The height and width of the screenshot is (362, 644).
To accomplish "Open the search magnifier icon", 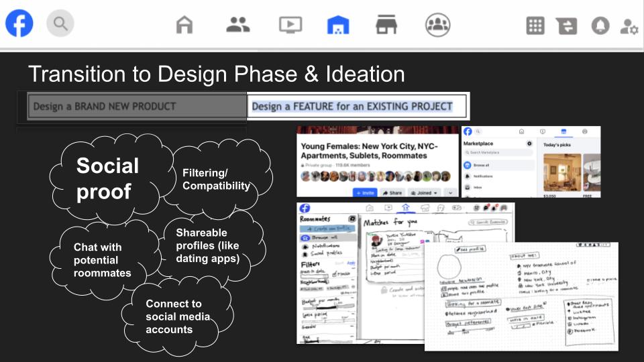I will 60,23.
